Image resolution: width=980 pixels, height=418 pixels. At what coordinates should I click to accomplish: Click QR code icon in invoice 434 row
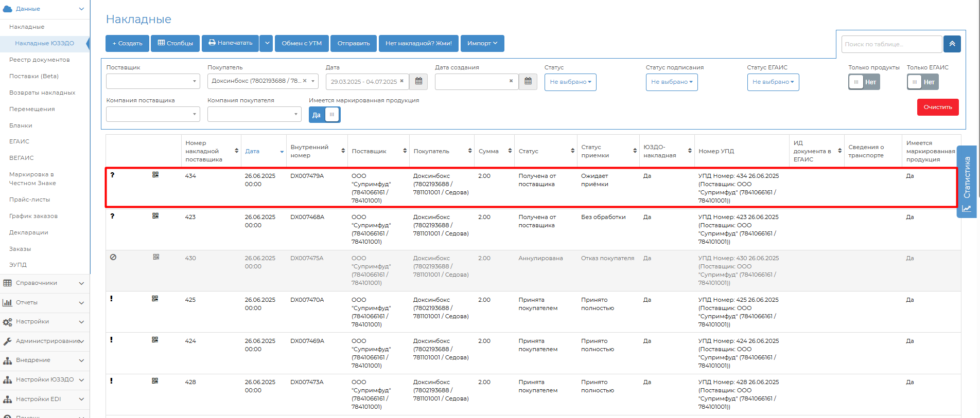point(155,175)
